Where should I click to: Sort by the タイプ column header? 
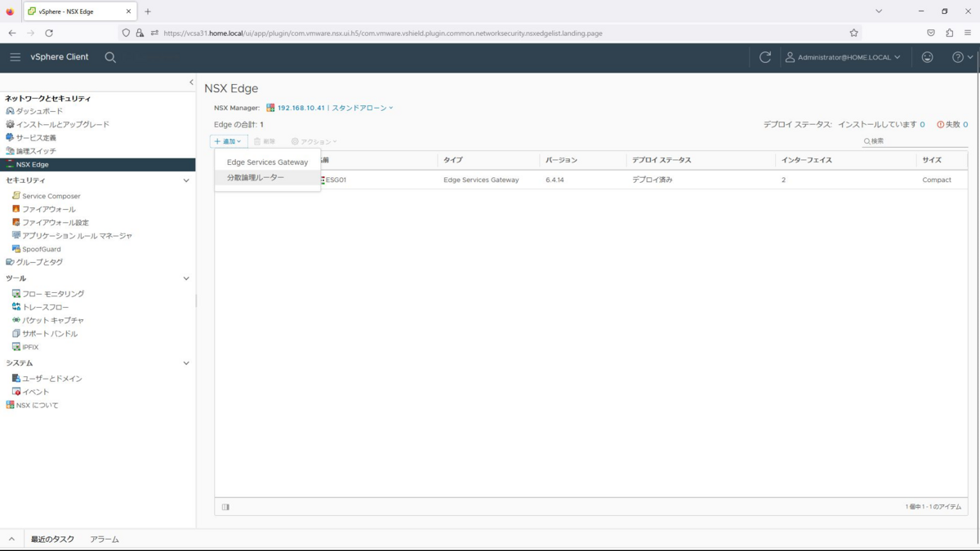pyautogui.click(x=452, y=160)
